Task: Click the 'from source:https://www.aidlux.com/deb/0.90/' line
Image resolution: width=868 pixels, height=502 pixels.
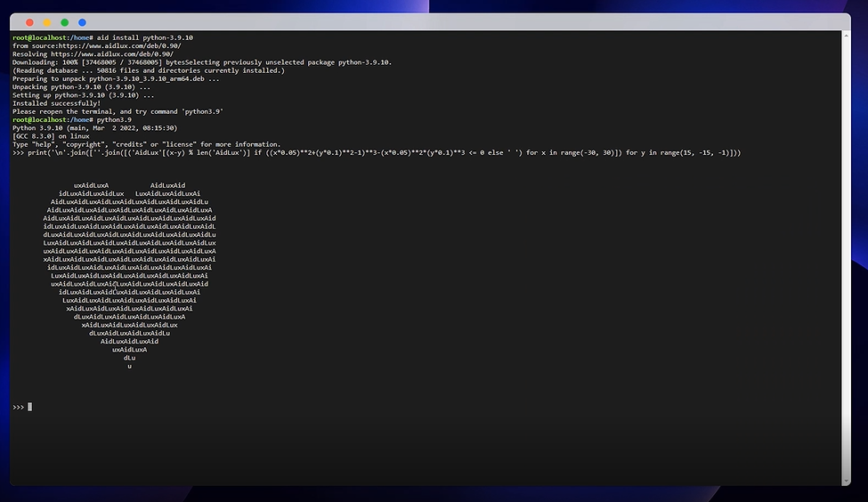Action: [97, 46]
